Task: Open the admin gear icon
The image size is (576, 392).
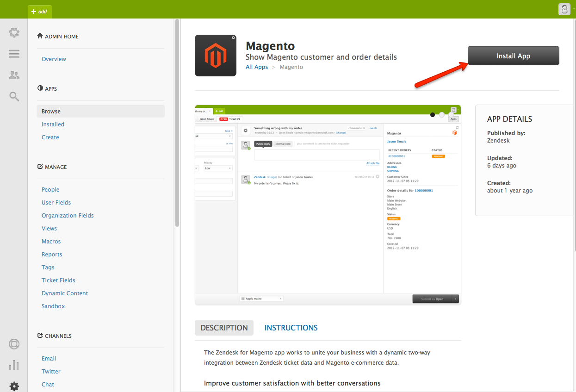Action: click(14, 386)
